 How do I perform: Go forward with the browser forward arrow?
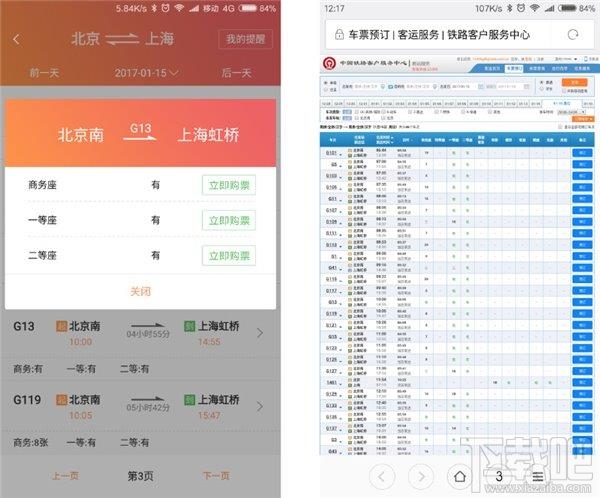click(421, 477)
